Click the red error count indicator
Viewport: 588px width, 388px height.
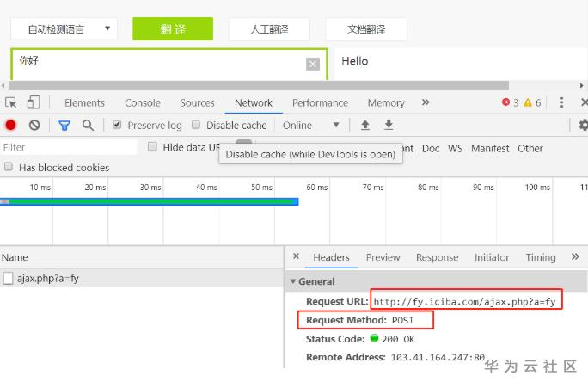511,102
